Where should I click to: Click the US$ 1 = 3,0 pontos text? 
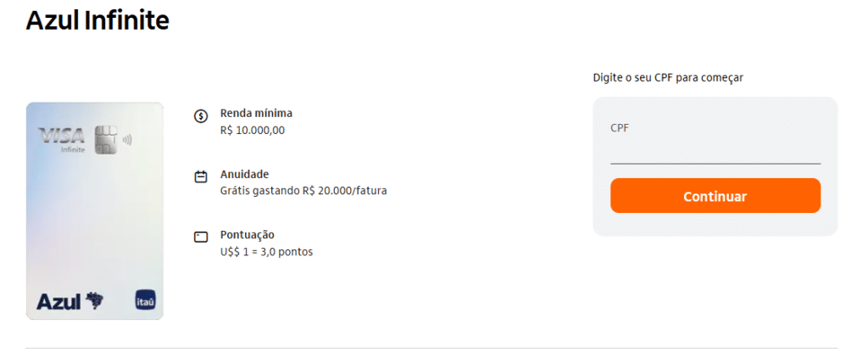266,252
